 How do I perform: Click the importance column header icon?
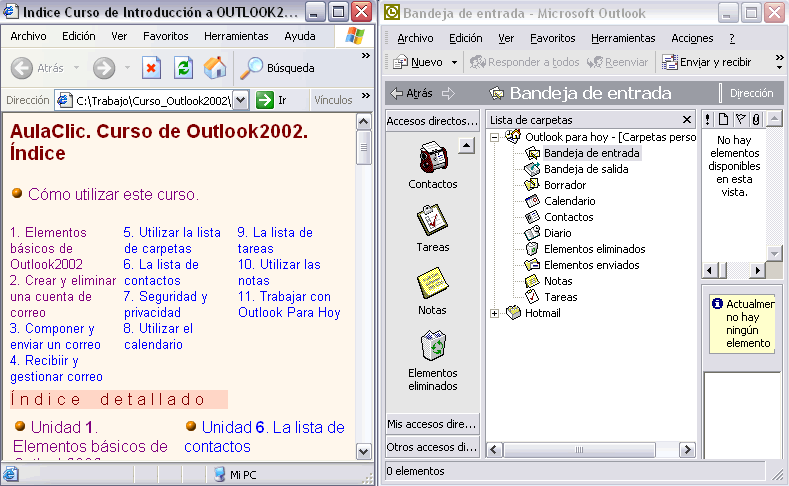click(x=708, y=119)
